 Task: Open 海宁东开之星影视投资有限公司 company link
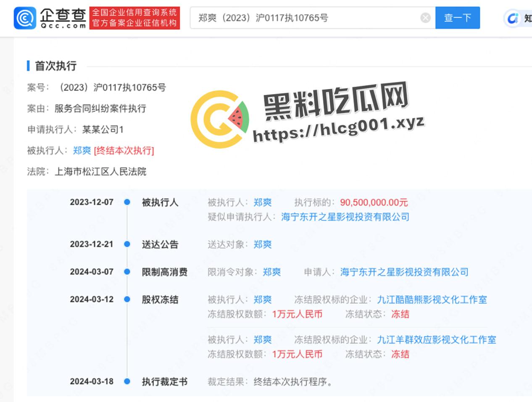[345, 217]
